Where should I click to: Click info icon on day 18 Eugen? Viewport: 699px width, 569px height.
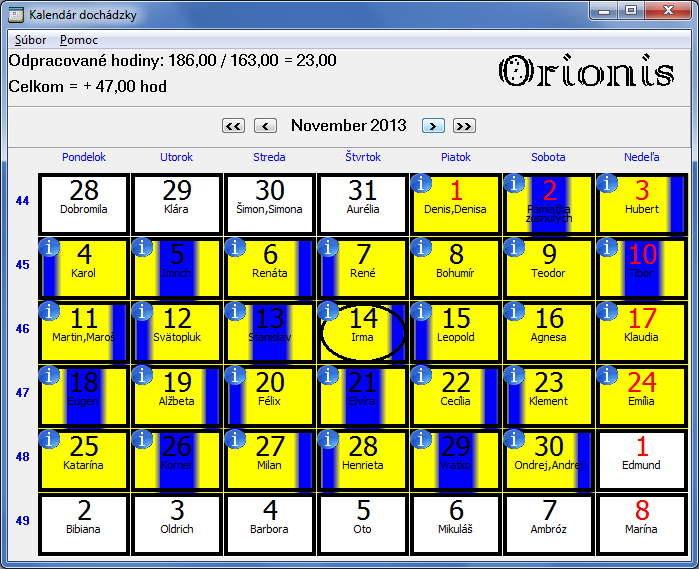click(49, 375)
